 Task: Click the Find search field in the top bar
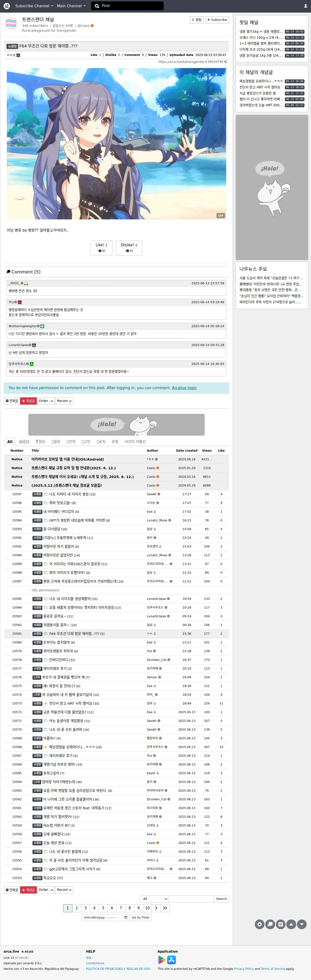[x=127, y=6]
